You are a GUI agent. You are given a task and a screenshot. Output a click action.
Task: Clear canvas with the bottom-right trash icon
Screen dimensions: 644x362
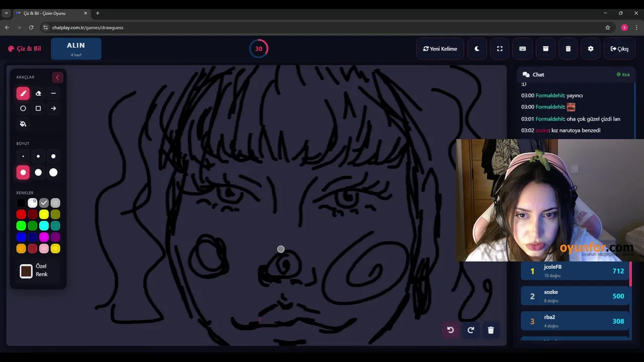pyautogui.click(x=491, y=330)
